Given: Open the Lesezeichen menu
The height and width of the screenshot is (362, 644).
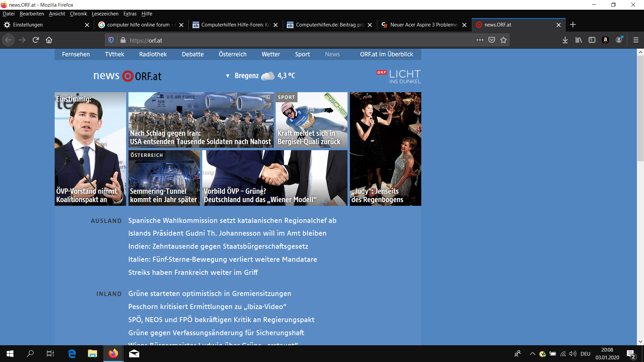Looking at the screenshot, I should click(x=105, y=14).
